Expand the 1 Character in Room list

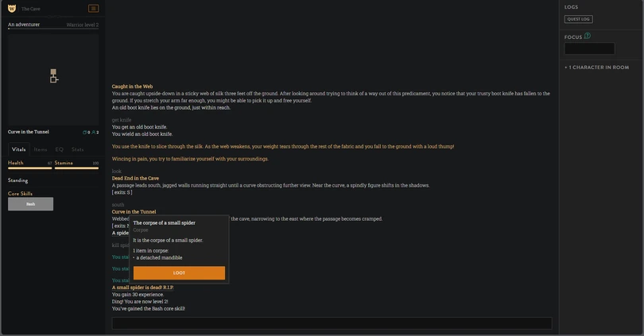(597, 68)
